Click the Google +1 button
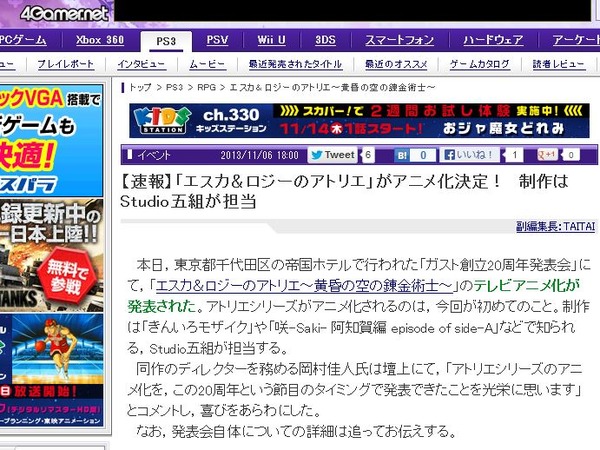The width and height of the screenshot is (600, 450). click(547, 155)
